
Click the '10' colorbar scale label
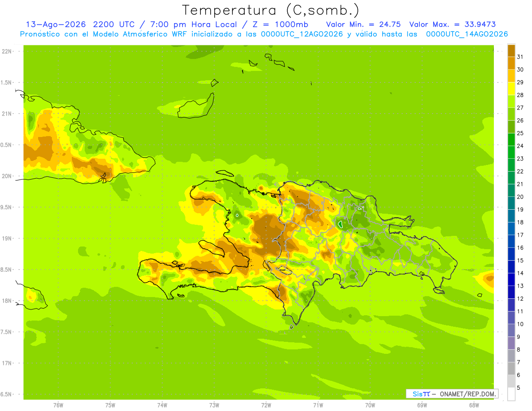520,324
